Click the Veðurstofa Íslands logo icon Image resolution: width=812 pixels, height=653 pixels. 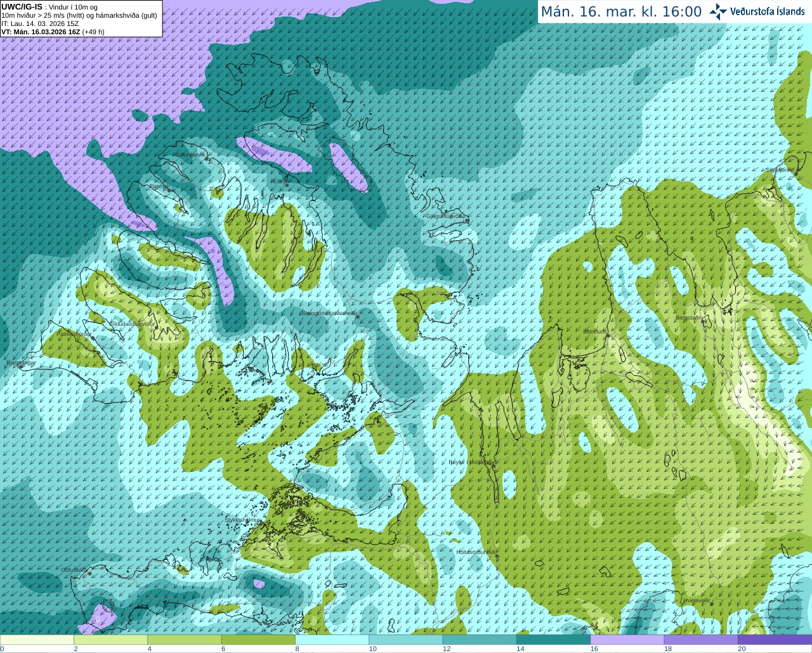click(718, 11)
